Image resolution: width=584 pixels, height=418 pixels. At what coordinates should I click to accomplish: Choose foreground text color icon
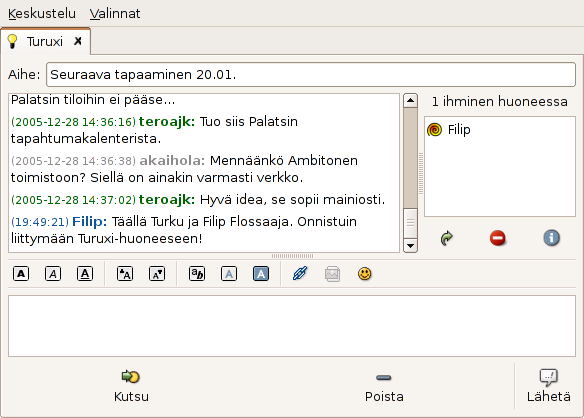click(229, 274)
